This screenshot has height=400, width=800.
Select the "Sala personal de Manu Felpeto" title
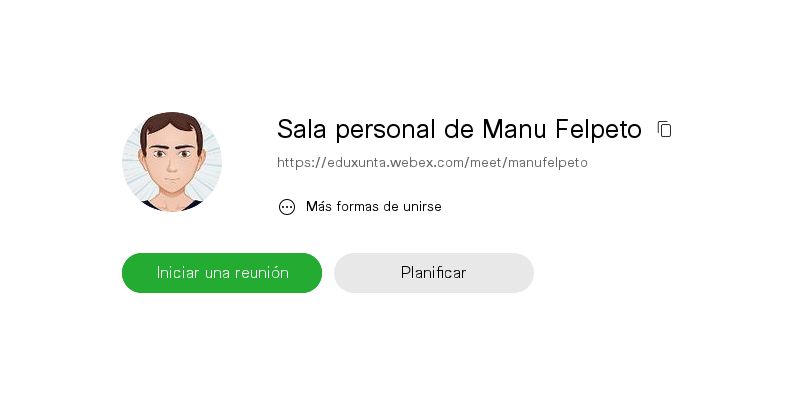coord(459,129)
